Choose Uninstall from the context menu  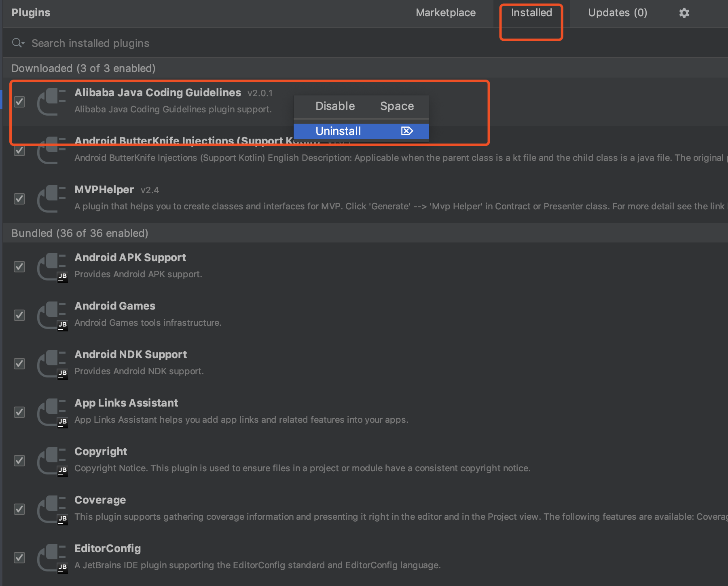click(338, 131)
